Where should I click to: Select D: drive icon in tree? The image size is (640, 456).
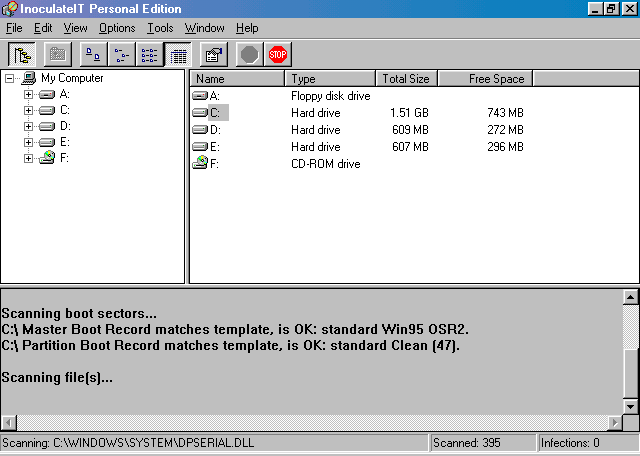47,127
